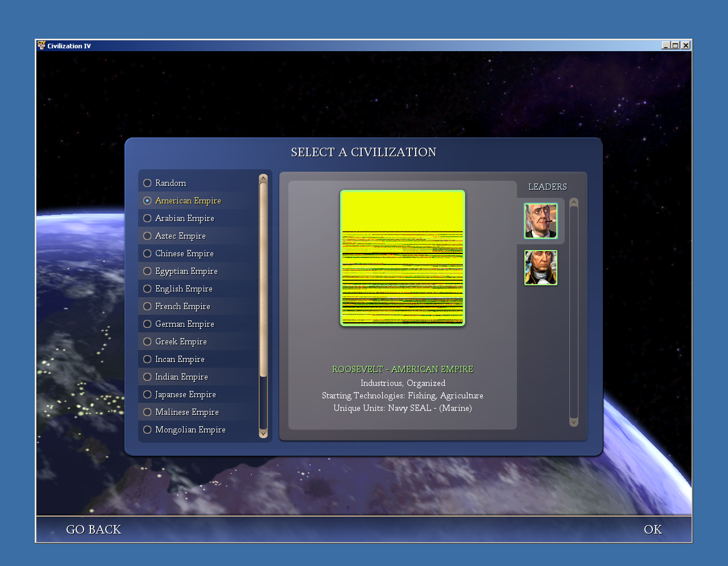
Task: Select the Washington leader portrait
Action: click(x=540, y=268)
